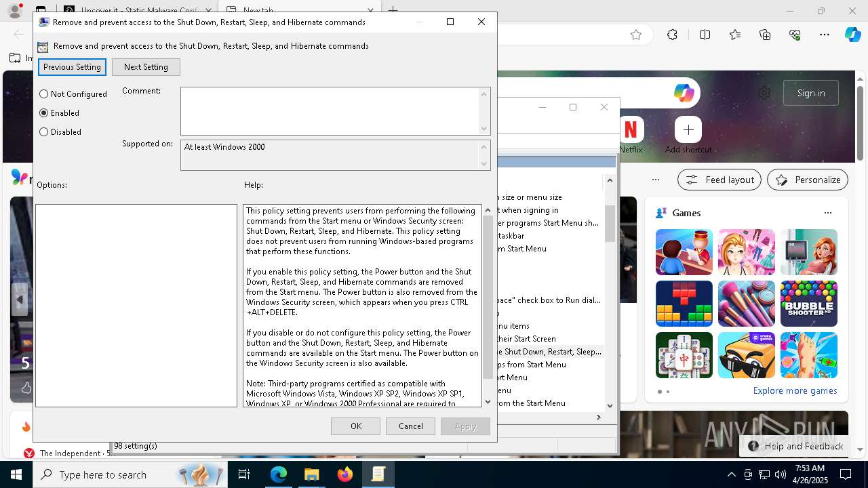Open the Group Policy editor taskbar icon

(378, 474)
